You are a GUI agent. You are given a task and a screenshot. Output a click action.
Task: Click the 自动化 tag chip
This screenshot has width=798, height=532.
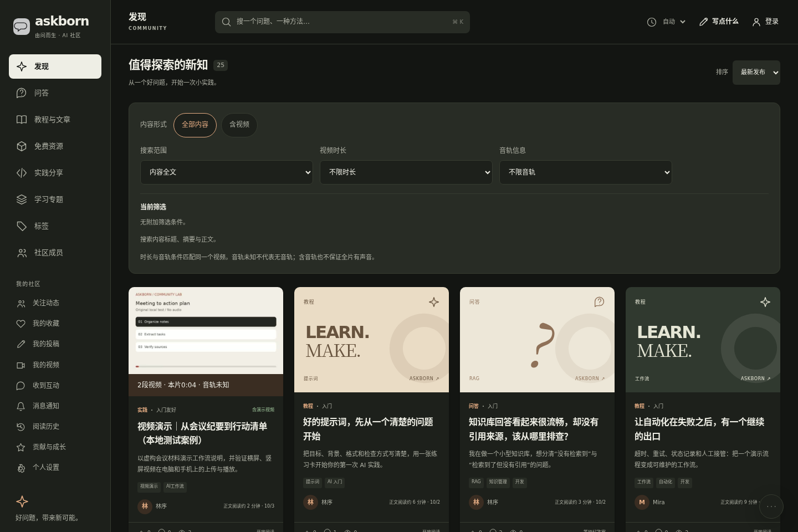pos(666,482)
